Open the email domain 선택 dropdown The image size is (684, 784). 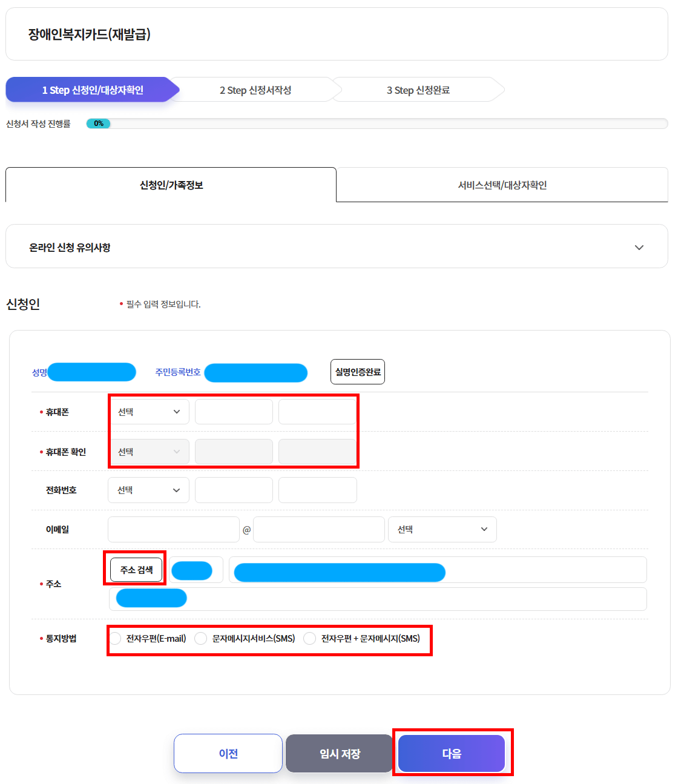[x=442, y=529]
